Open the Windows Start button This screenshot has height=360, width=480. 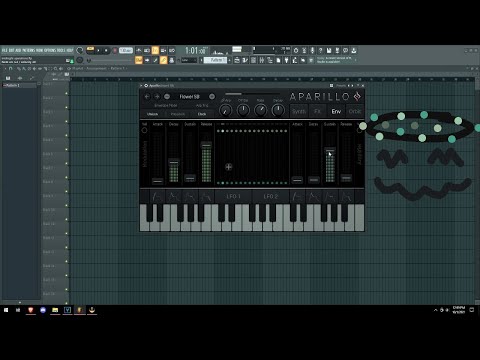click(x=6, y=310)
